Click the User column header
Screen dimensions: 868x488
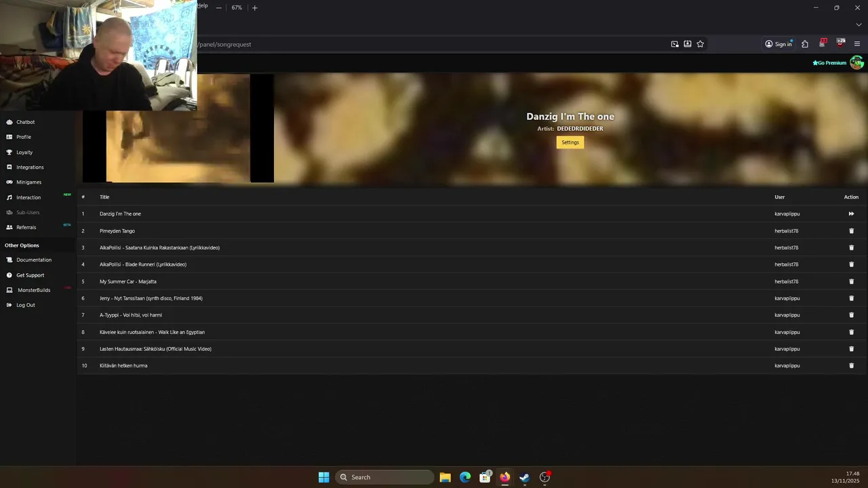point(780,197)
